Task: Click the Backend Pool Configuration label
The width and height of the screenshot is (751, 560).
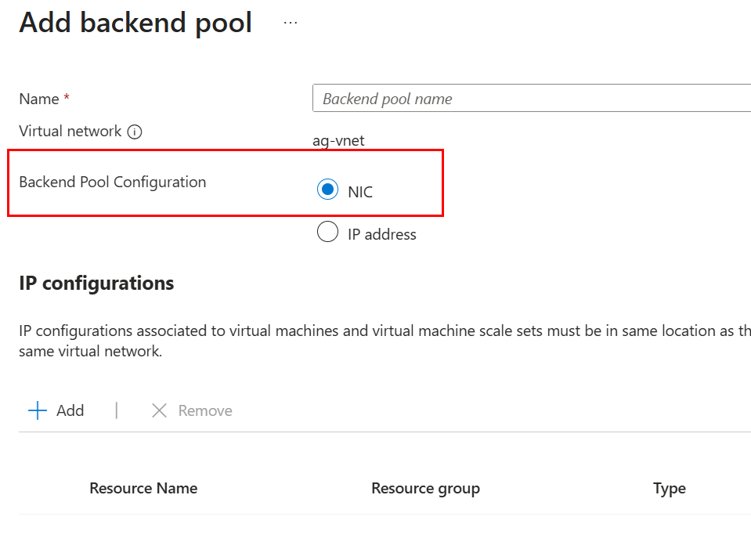Action: (113, 182)
